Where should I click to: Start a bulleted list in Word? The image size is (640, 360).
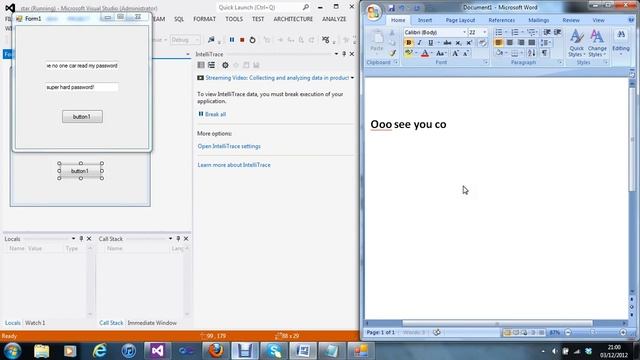(x=499, y=32)
